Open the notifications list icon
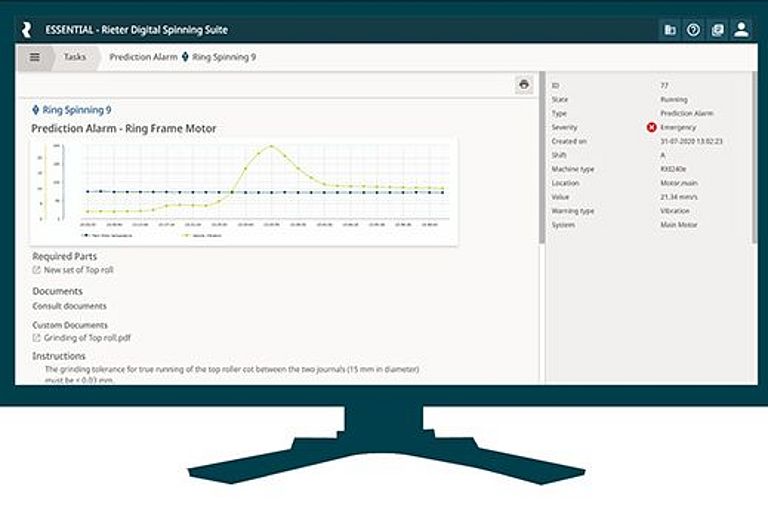This screenshot has height=508, width=768. point(717,30)
